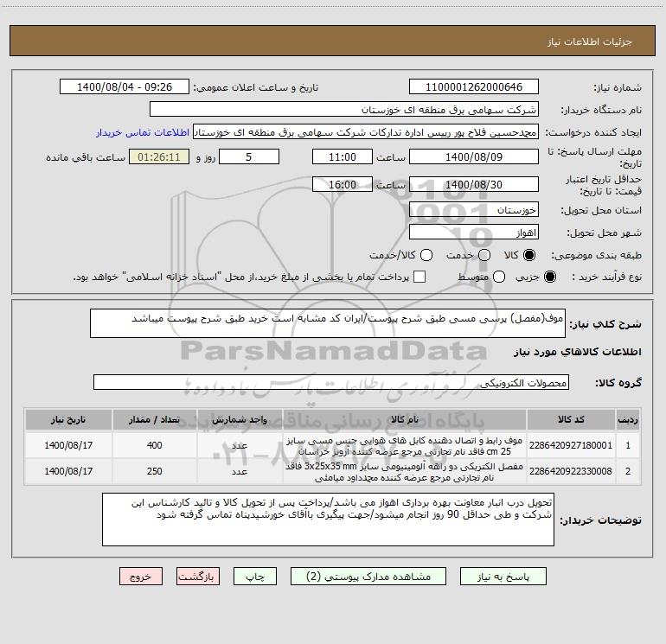
Task: Click product code 2286420922330008
Action: click(571, 471)
